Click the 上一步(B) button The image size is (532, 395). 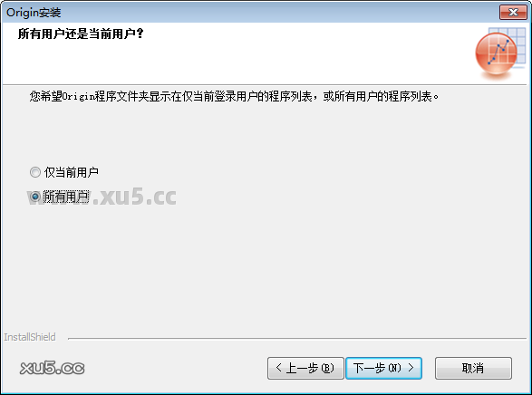(305, 368)
